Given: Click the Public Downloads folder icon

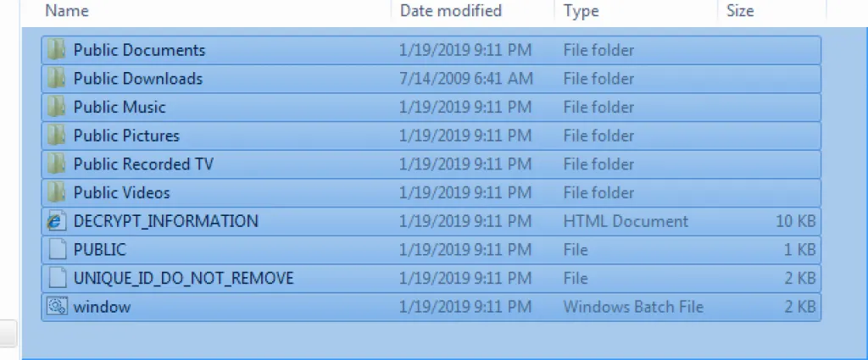Looking at the screenshot, I should pos(57,79).
